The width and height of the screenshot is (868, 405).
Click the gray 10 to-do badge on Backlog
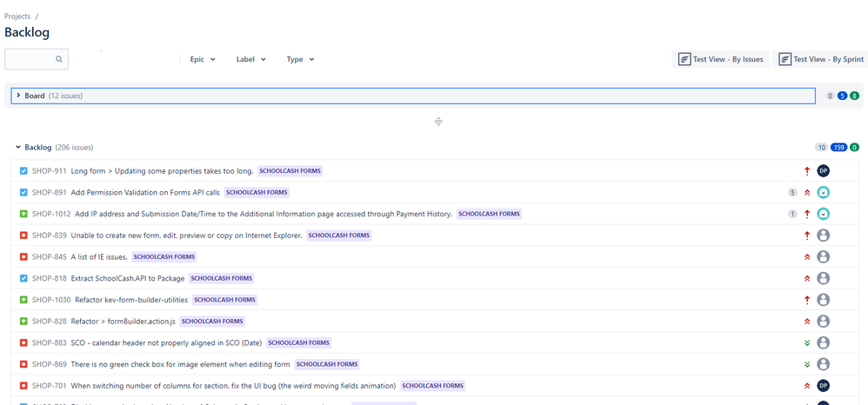(x=822, y=147)
